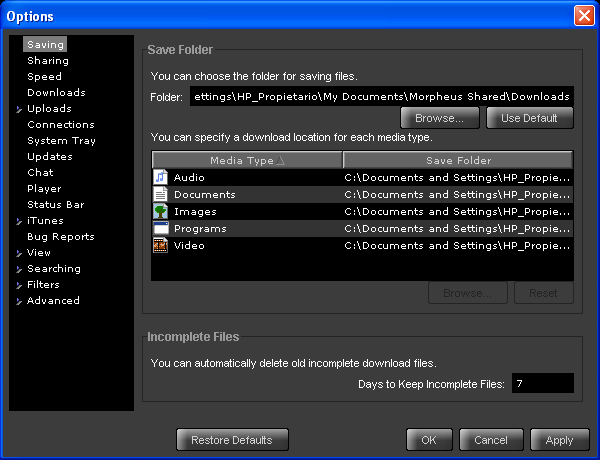Image resolution: width=600 pixels, height=460 pixels.
Task: Expand the Uploads tree node
Action: click(x=19, y=109)
